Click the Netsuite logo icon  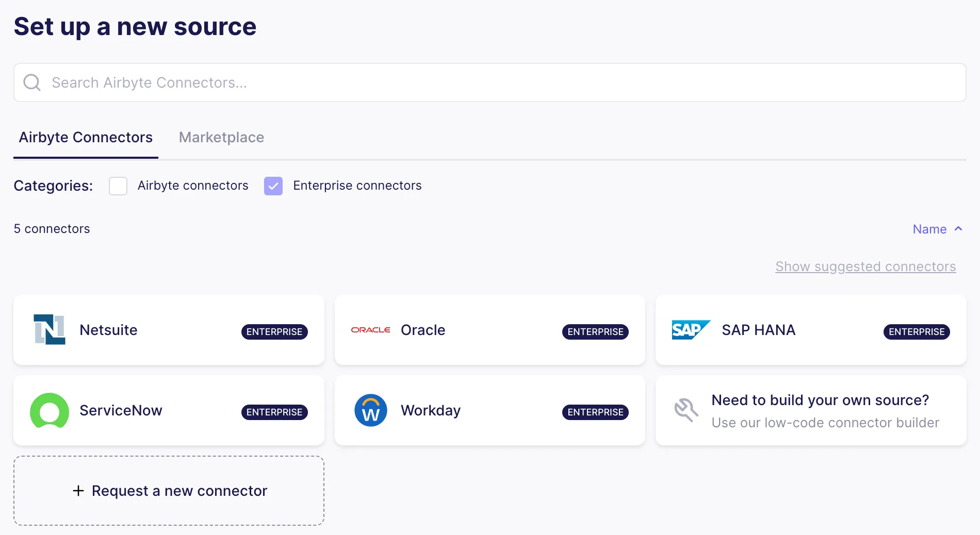coord(50,330)
